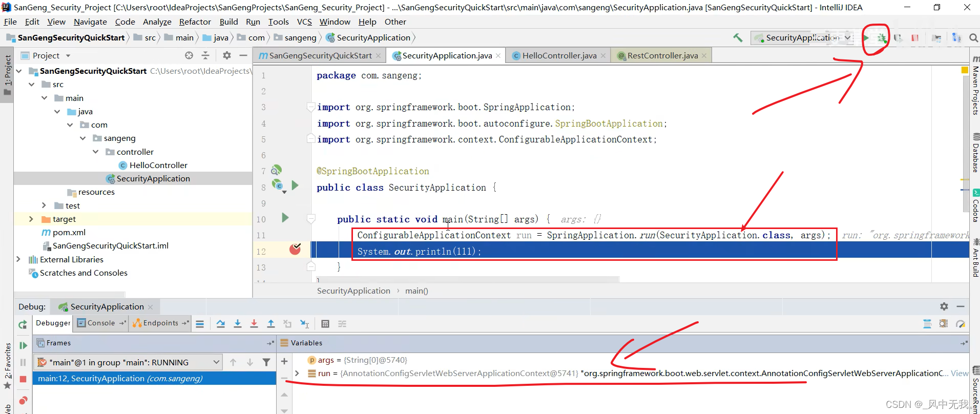Click the run gutter arrow on line 10

pyautogui.click(x=285, y=218)
